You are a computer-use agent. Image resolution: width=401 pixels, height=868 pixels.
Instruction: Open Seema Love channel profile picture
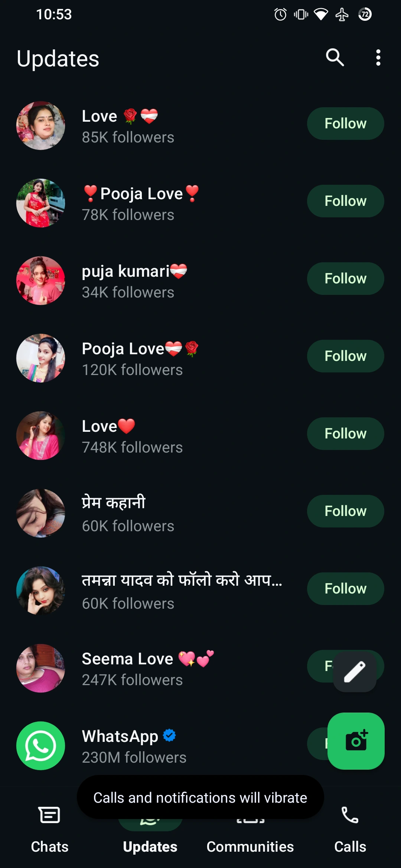(x=40, y=668)
